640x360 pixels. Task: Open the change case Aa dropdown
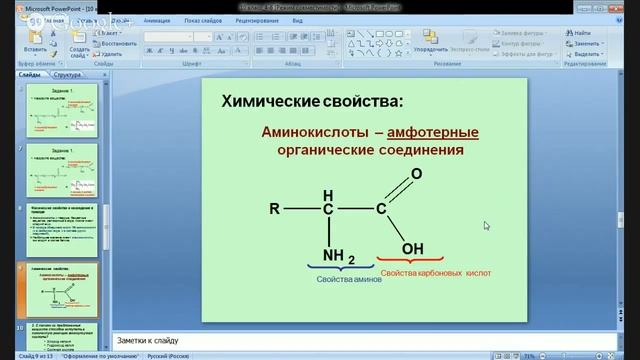click(222, 51)
